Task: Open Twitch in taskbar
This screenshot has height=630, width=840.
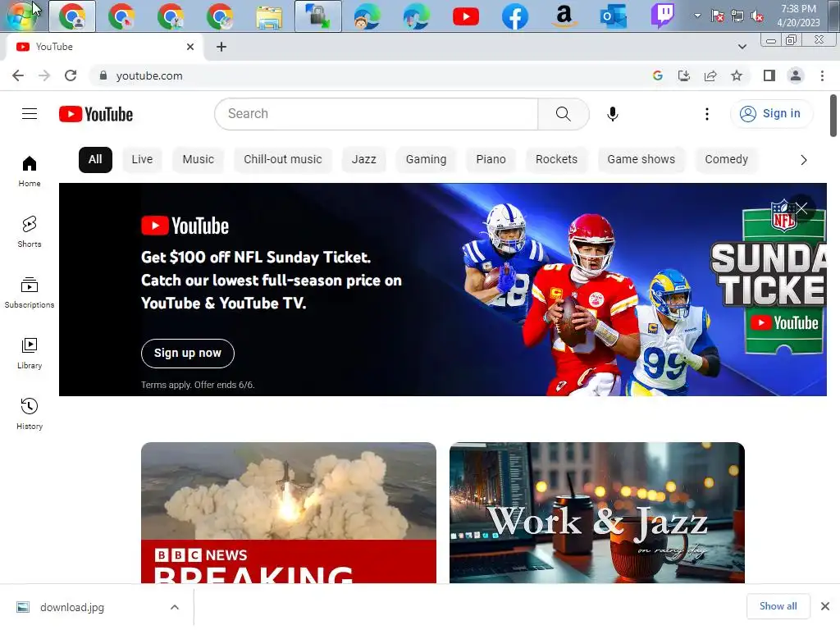Action: (x=663, y=16)
